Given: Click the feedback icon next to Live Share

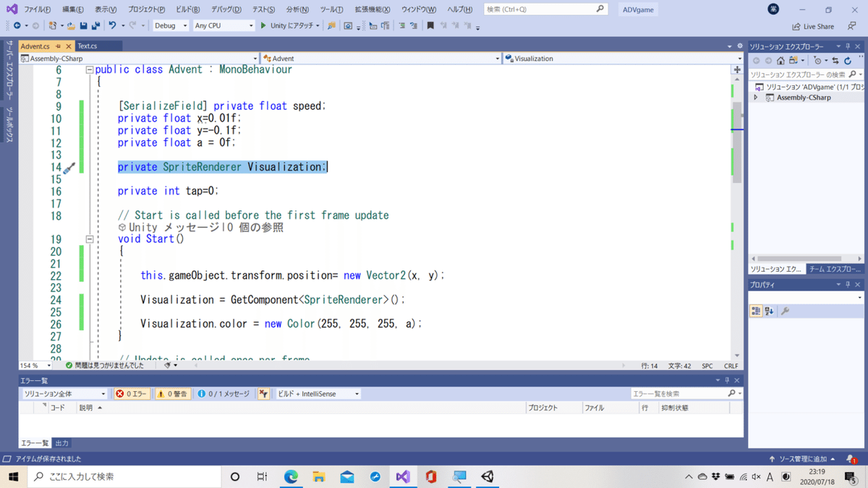Looking at the screenshot, I should [x=852, y=26].
